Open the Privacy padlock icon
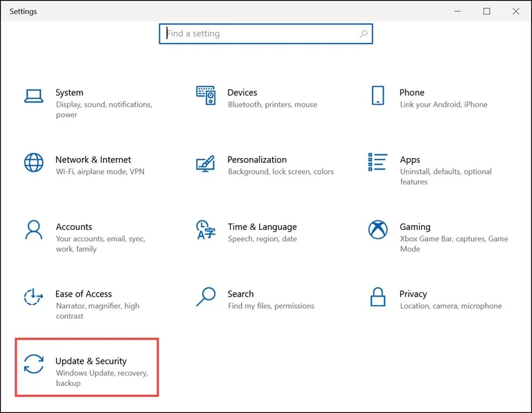532x413 pixels. pyautogui.click(x=378, y=297)
